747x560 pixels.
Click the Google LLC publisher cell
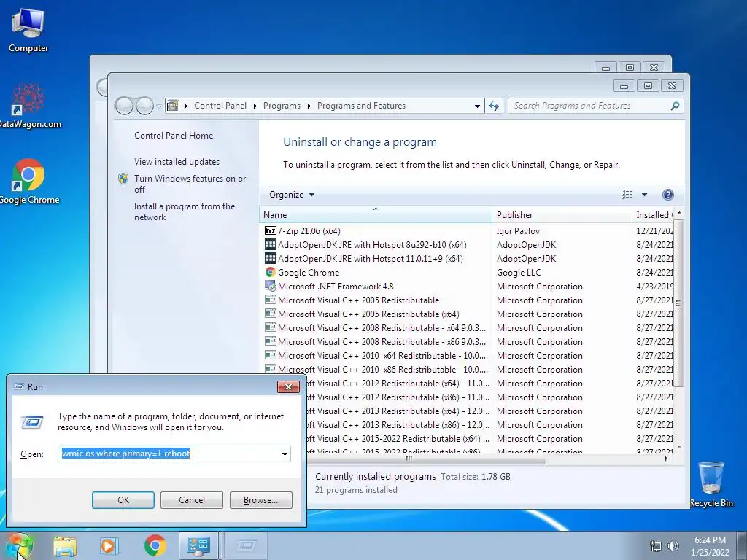(x=519, y=273)
